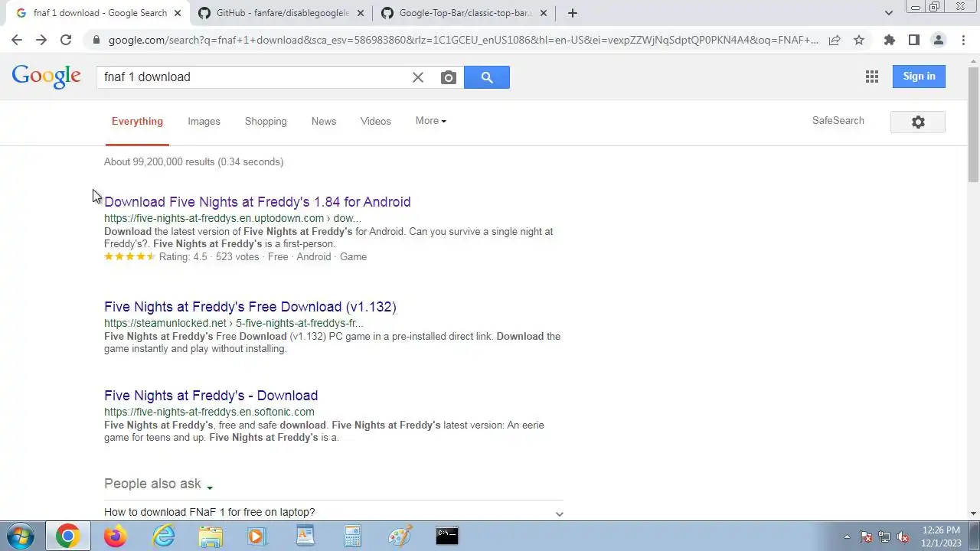Open the SafeSearch setting
This screenshot has width=980, height=551.
click(838, 120)
